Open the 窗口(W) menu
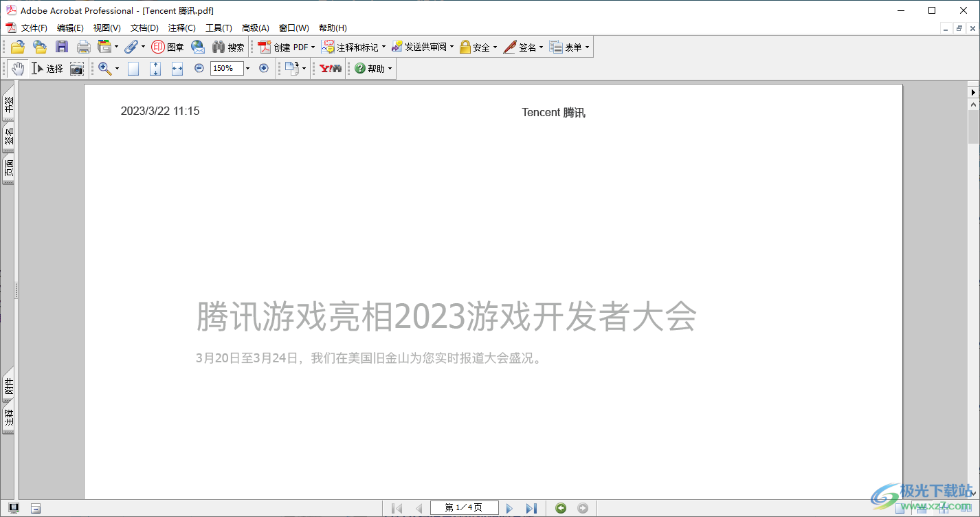This screenshot has width=980, height=517. tap(294, 28)
